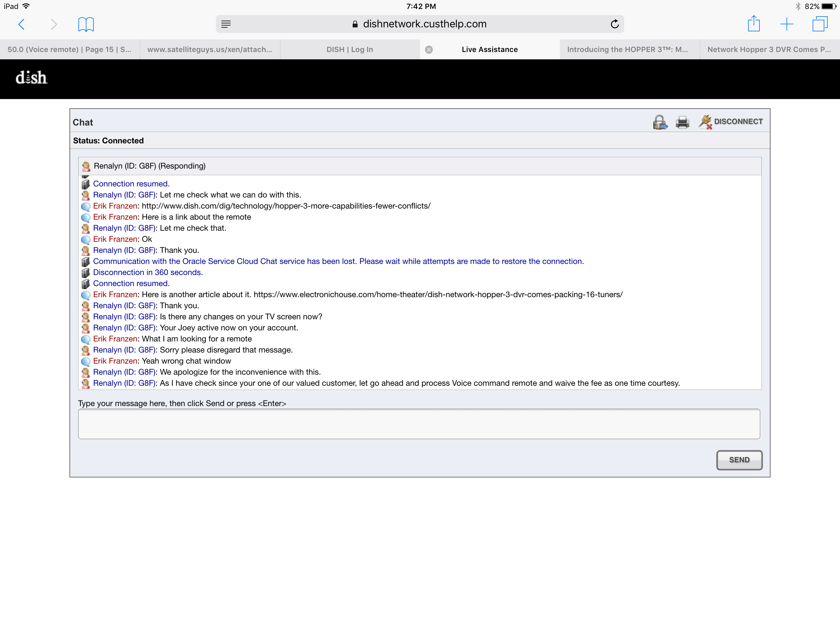Click the dish logo
Screen dimensions: 840x630
(31, 78)
